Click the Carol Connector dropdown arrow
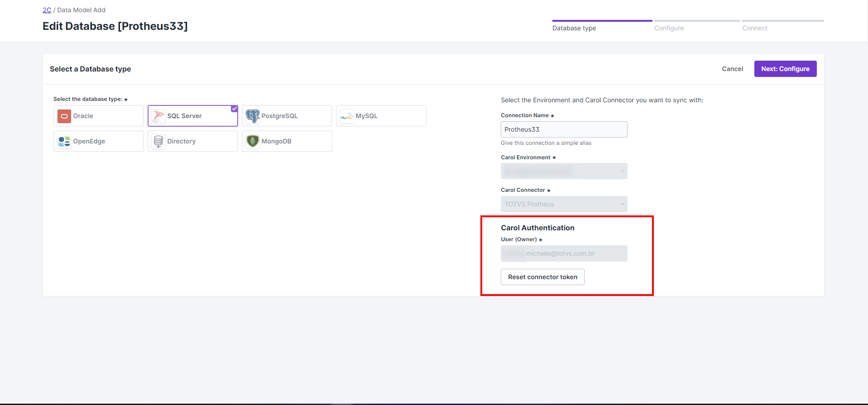The image size is (868, 405). click(622, 204)
